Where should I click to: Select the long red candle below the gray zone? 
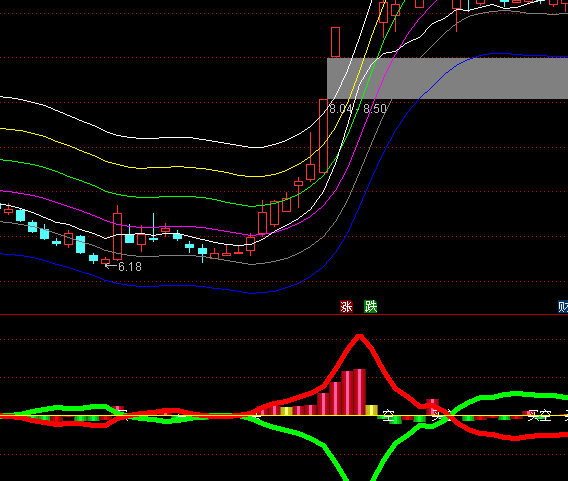coord(323,136)
